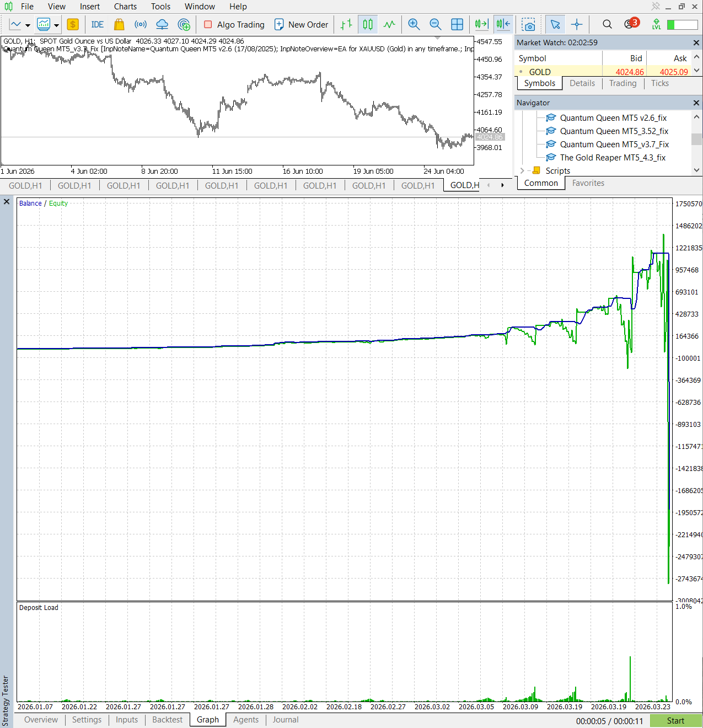
Task: Open templates dropdown arrow
Action: (x=56, y=25)
